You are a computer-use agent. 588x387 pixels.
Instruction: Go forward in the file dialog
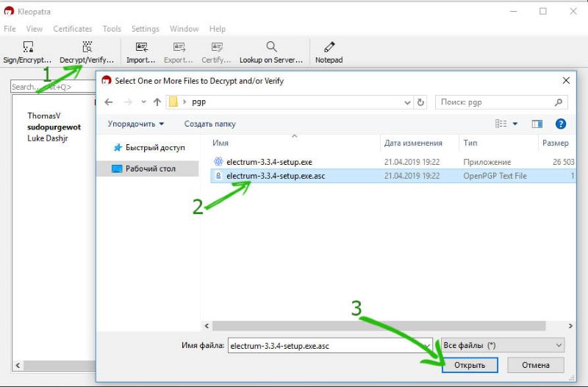128,102
